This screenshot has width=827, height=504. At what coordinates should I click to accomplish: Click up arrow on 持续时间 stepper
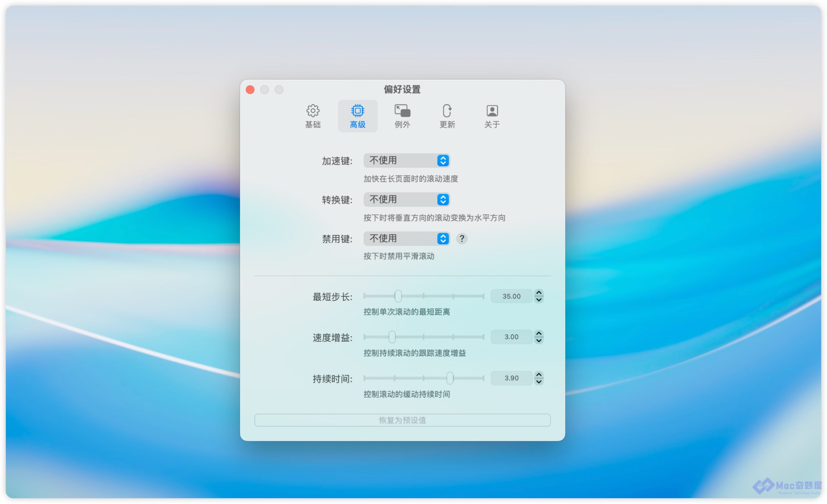(539, 374)
